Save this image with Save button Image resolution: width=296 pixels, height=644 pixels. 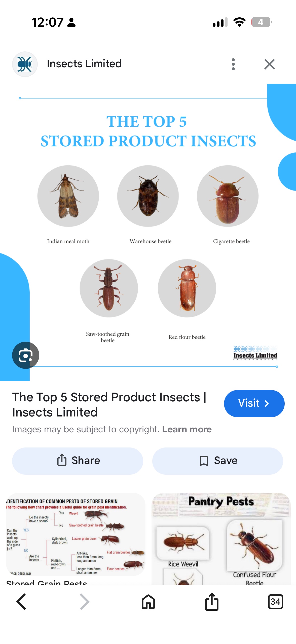pyautogui.click(x=217, y=461)
